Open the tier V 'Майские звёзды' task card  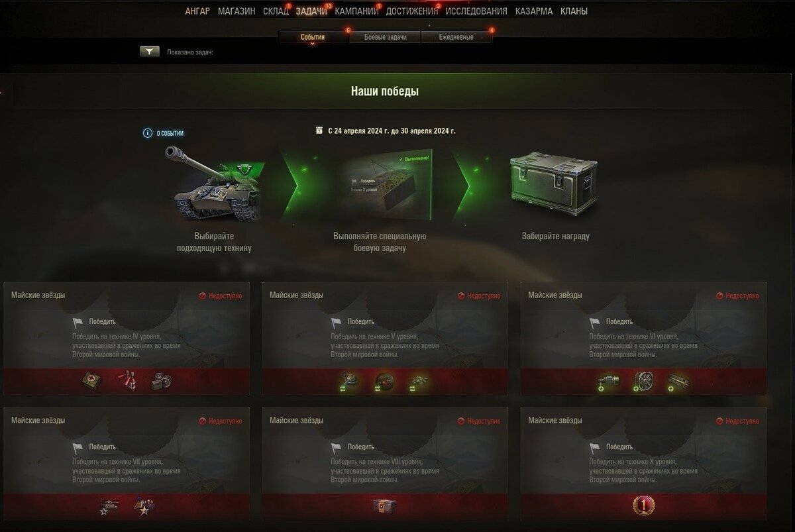(x=385, y=339)
